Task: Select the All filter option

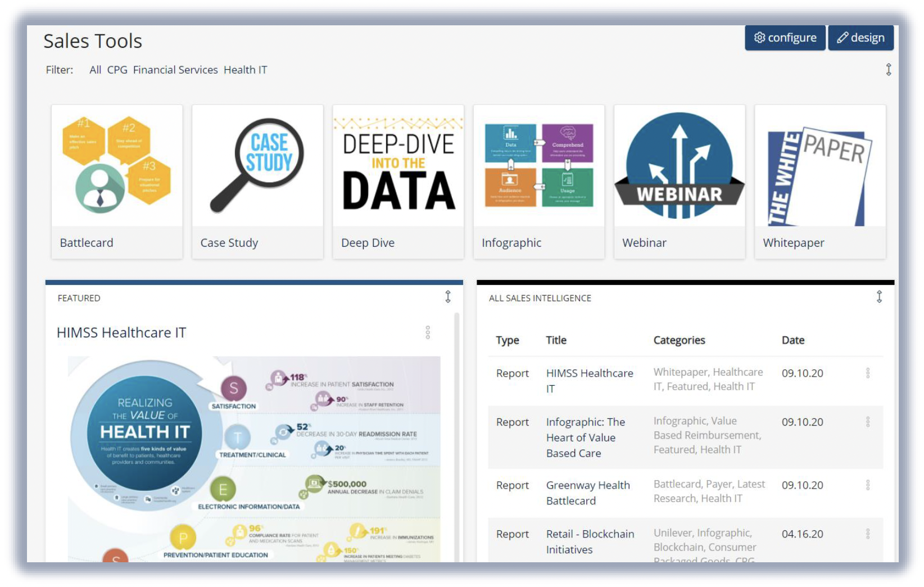Action: (x=95, y=69)
